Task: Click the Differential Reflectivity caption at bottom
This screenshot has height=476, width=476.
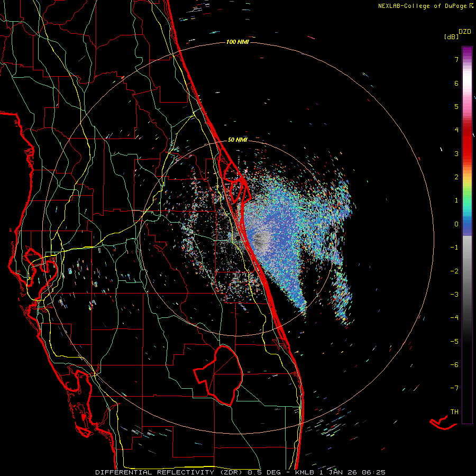Action: 241,472
